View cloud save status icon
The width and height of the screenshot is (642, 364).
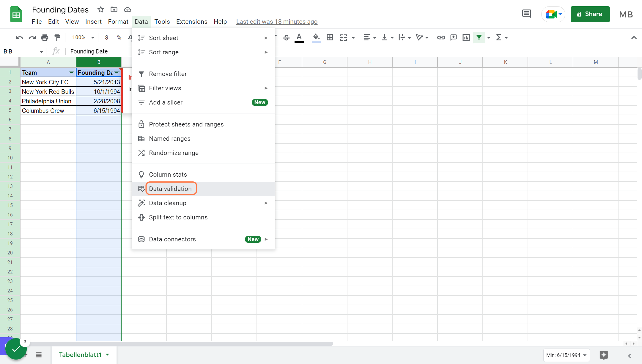[128, 10]
